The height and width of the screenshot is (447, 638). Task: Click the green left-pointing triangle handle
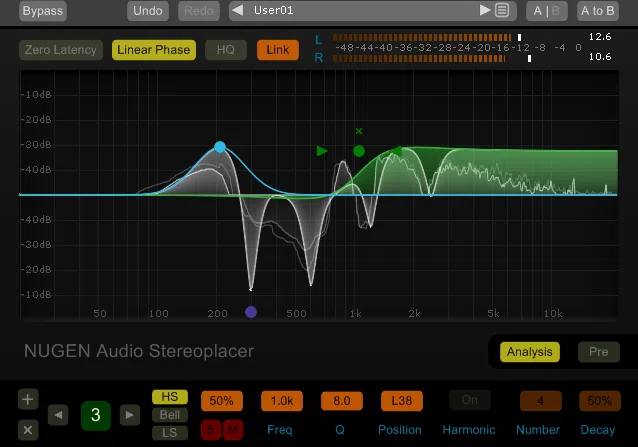[396, 151]
